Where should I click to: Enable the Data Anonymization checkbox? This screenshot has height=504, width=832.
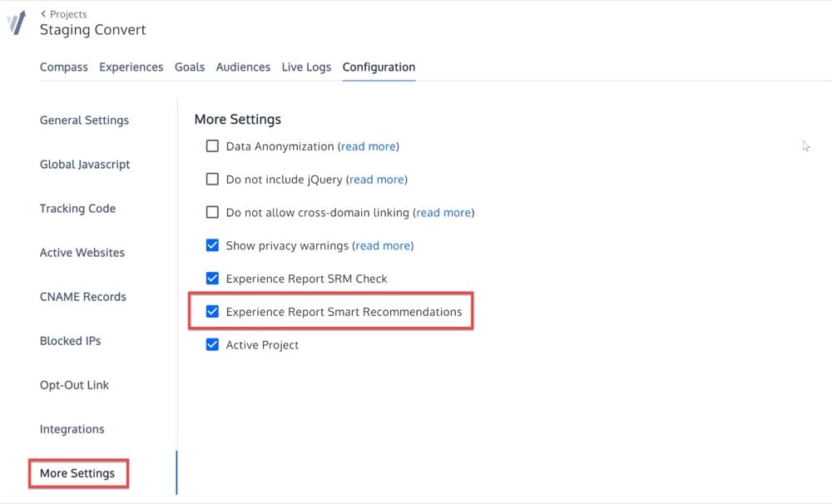pos(212,146)
